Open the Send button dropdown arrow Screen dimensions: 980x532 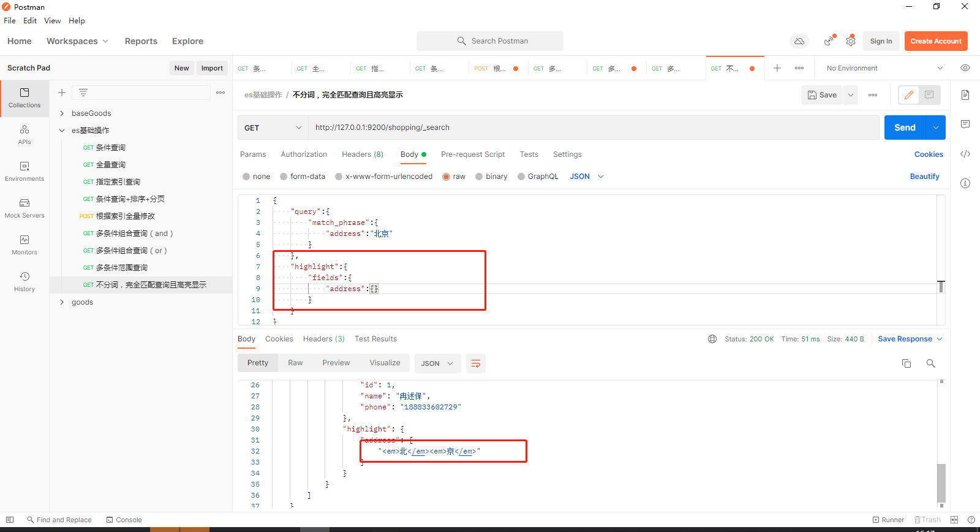[936, 127]
